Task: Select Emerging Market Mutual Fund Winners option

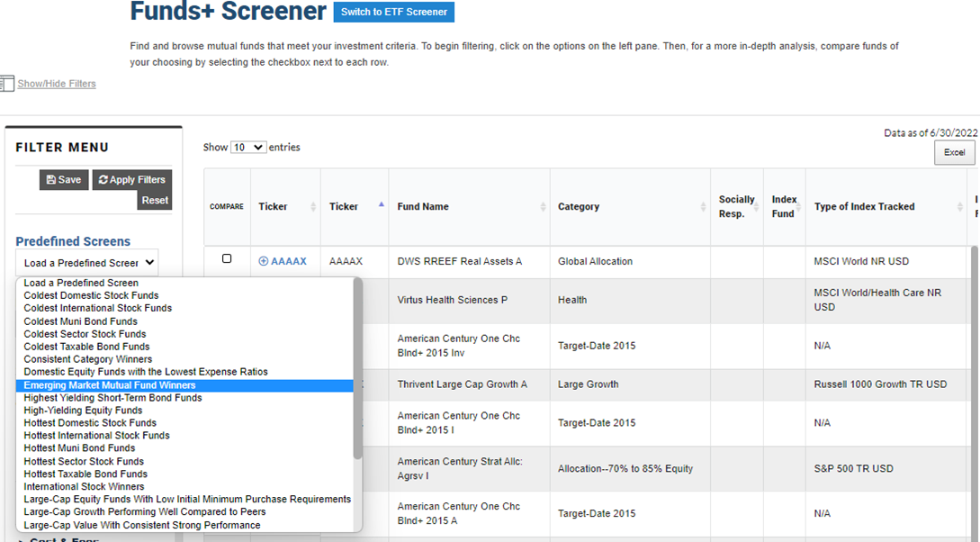Action: tap(110, 385)
